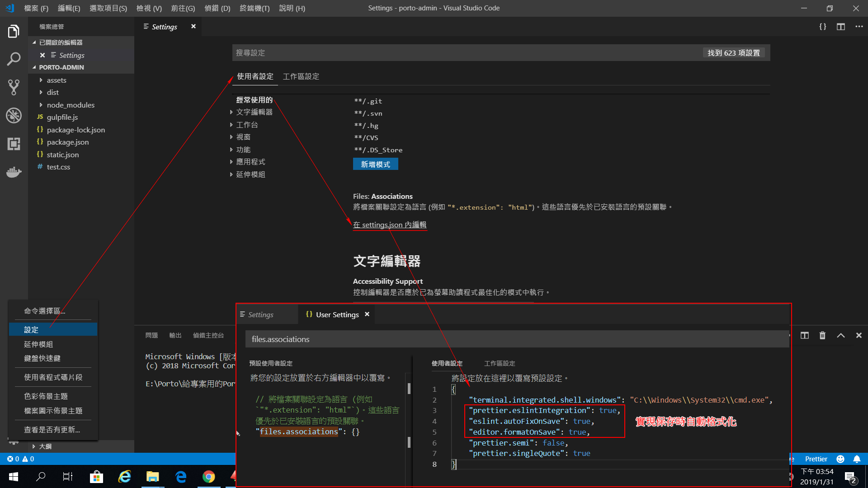Open the 檢視 menu
This screenshot has height=488, width=868.
click(x=149, y=8)
